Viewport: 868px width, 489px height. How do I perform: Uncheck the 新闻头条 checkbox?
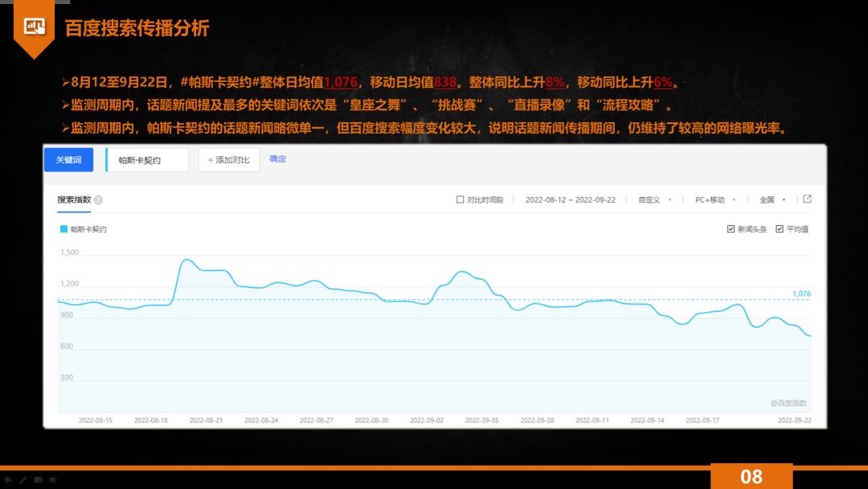[731, 228]
